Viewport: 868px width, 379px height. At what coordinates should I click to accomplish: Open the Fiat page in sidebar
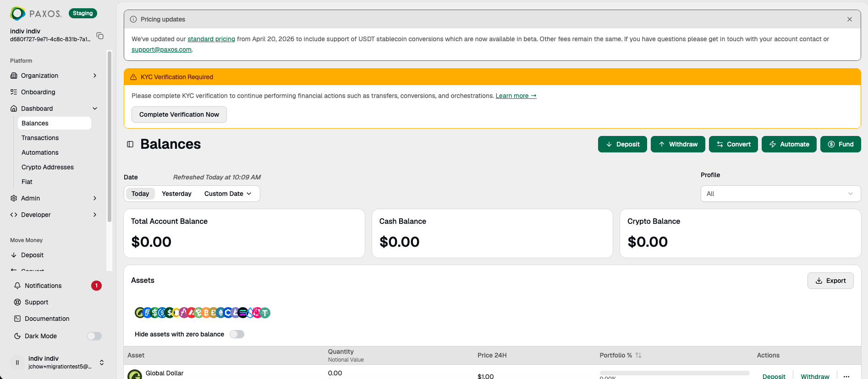pos(27,182)
